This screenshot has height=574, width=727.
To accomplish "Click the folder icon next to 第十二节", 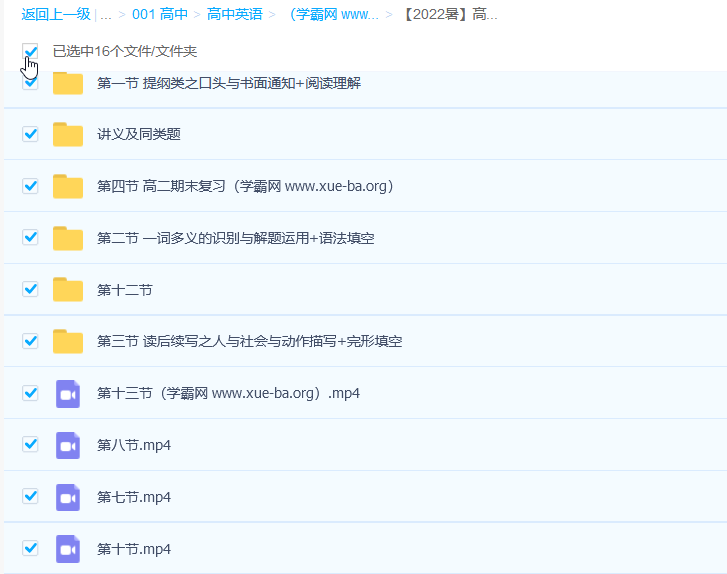I will (68, 290).
